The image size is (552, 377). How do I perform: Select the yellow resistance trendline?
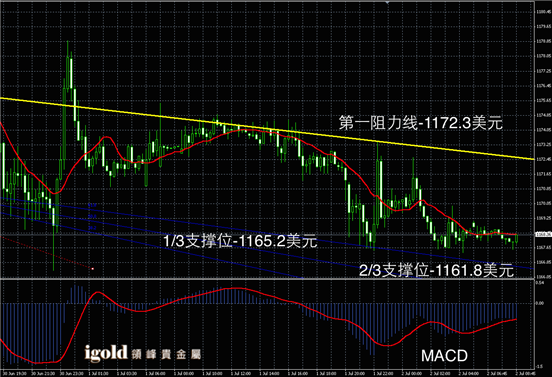coord(268,128)
